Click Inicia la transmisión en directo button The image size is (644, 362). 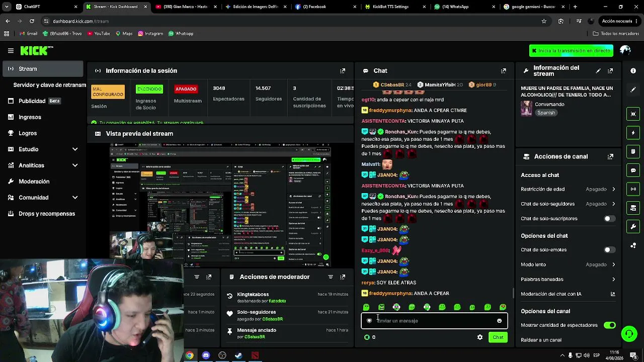pyautogui.click(x=571, y=51)
